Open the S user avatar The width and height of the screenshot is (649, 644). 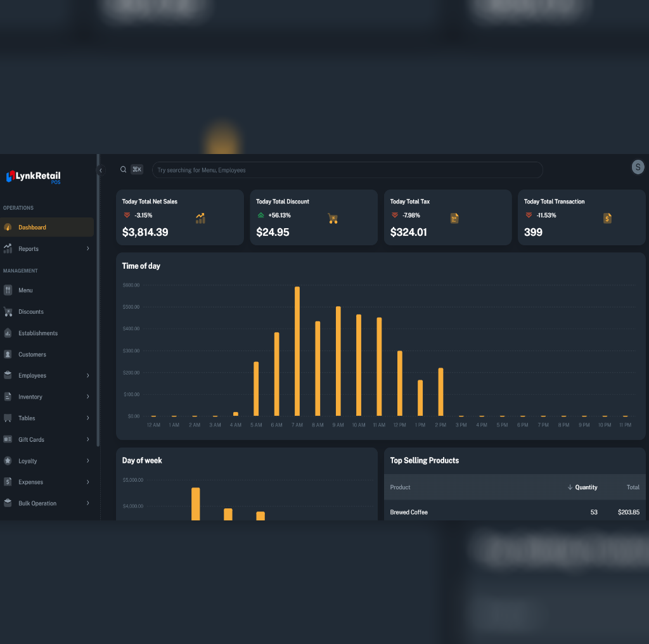(x=638, y=167)
